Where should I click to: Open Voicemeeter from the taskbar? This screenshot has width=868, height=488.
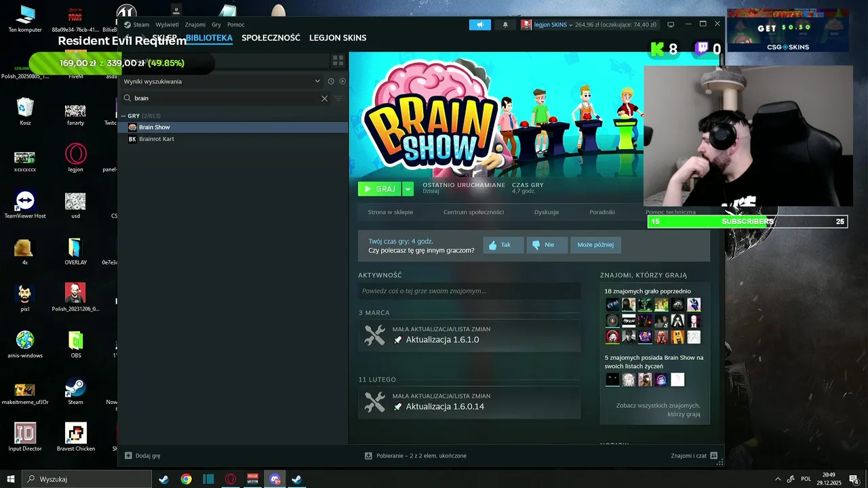(253, 479)
